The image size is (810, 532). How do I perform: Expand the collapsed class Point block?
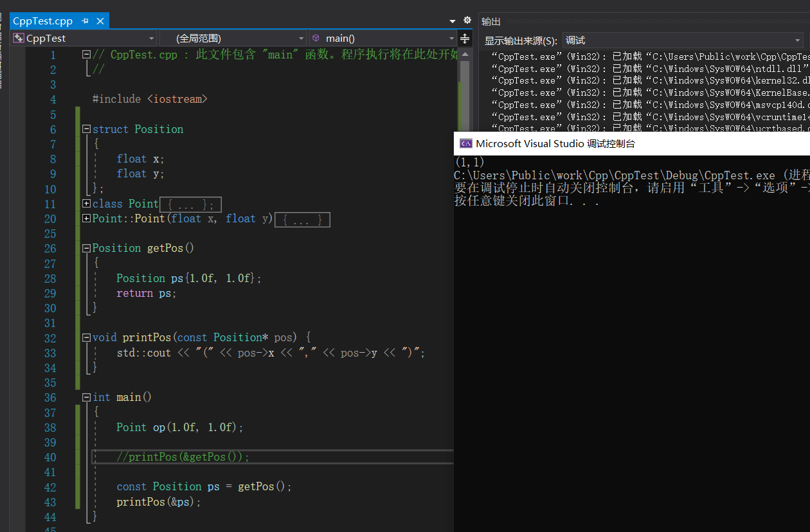87,204
